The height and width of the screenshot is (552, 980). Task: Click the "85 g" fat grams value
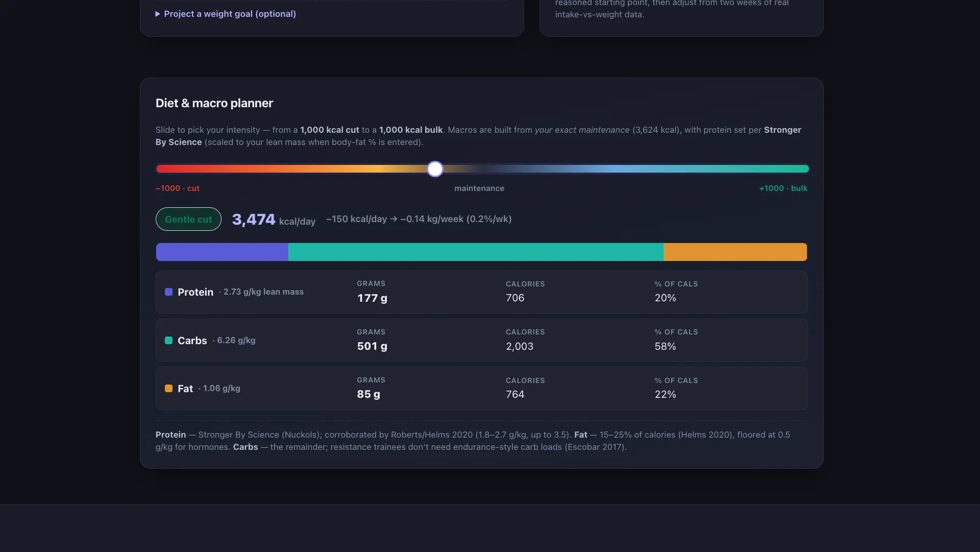(x=369, y=394)
